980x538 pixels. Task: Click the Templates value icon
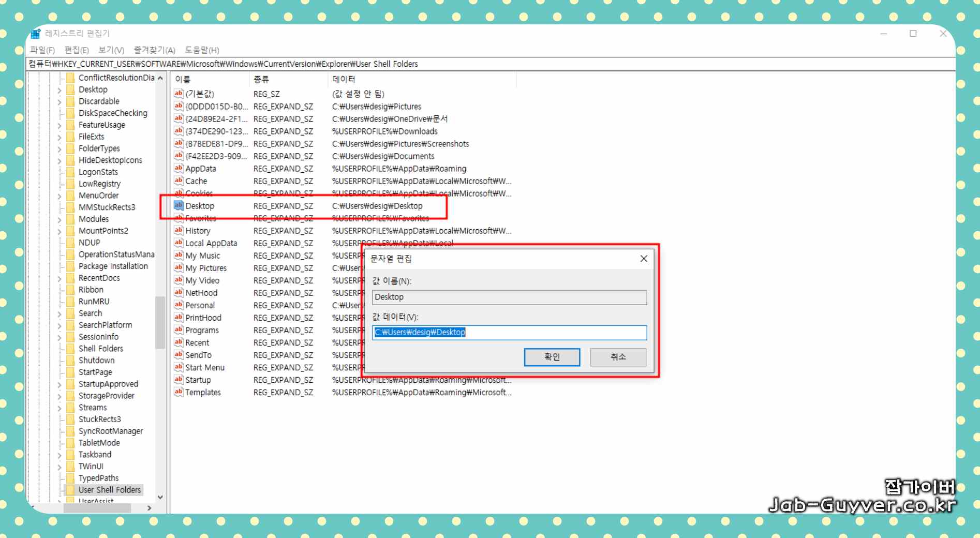[179, 392]
